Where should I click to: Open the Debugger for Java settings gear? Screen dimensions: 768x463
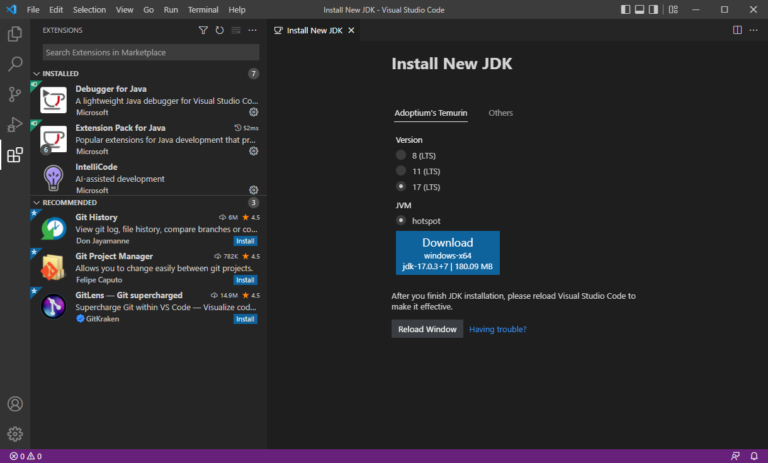click(253, 112)
